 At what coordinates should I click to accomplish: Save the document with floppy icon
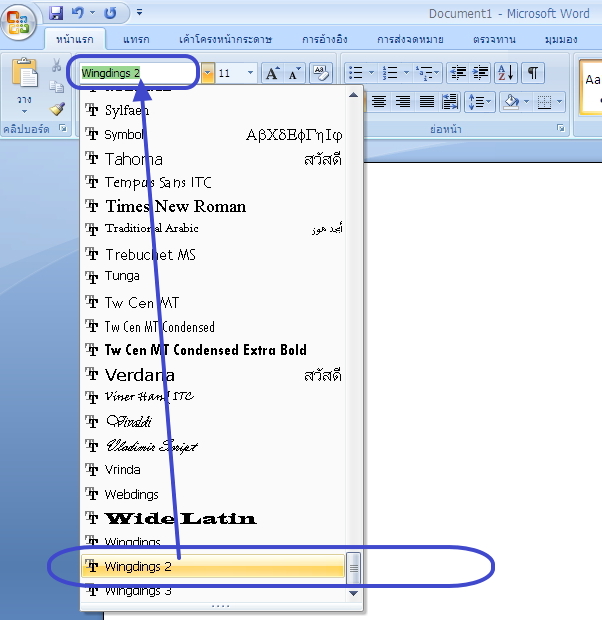coord(56,13)
